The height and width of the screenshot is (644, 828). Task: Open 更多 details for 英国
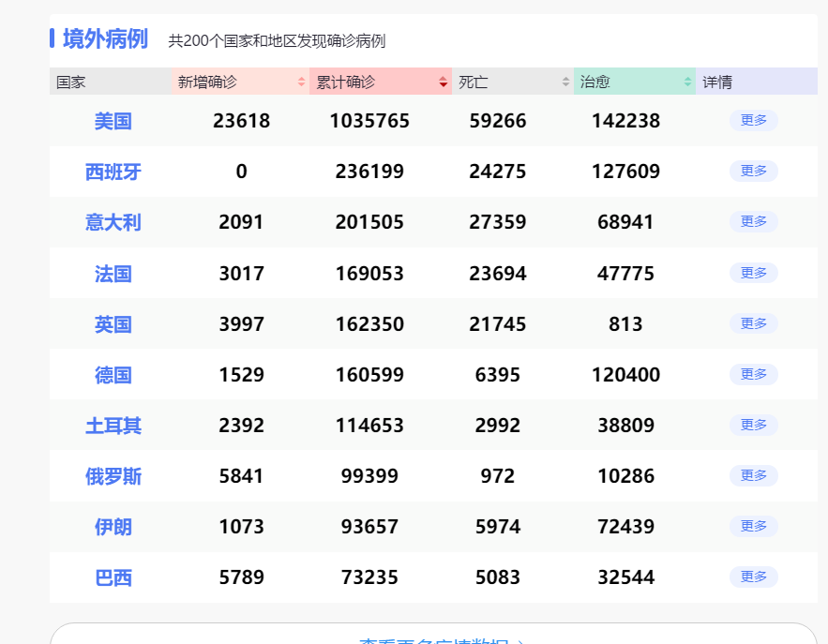[x=753, y=323]
